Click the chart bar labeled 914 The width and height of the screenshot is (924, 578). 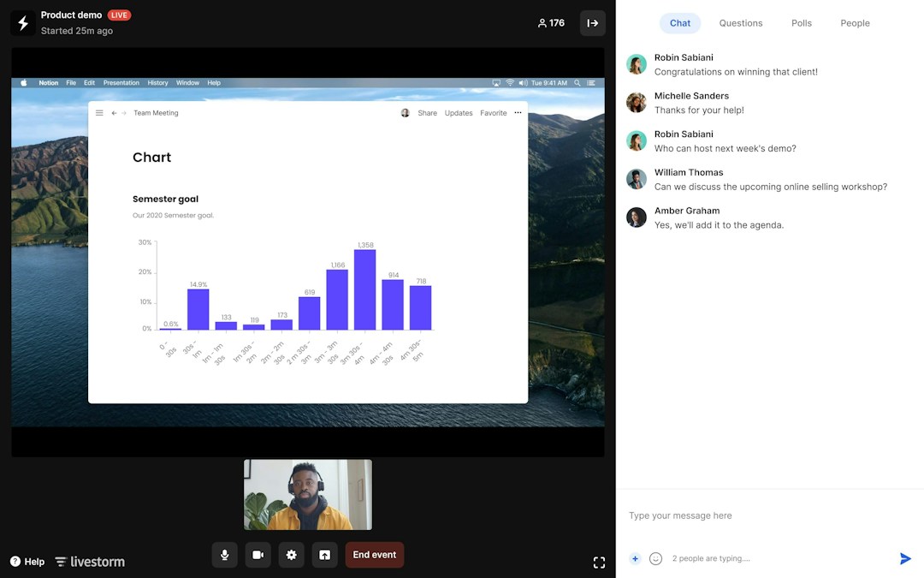[x=393, y=304]
